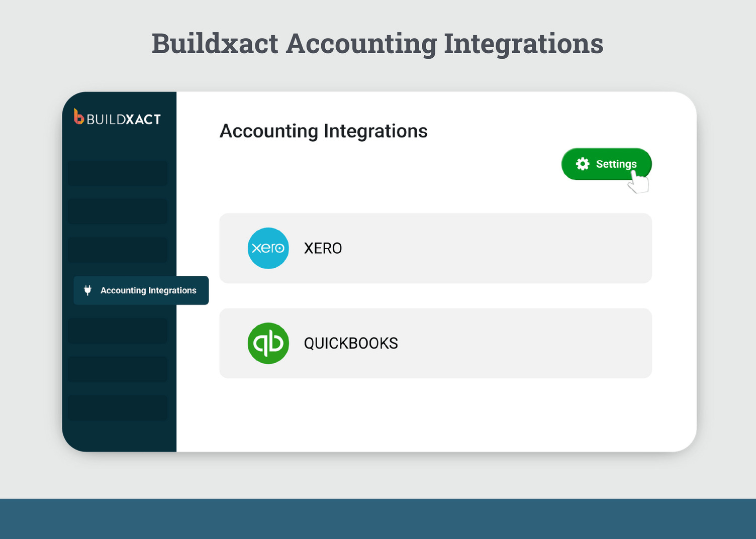Open the last placeholder item in sidebar

click(117, 407)
